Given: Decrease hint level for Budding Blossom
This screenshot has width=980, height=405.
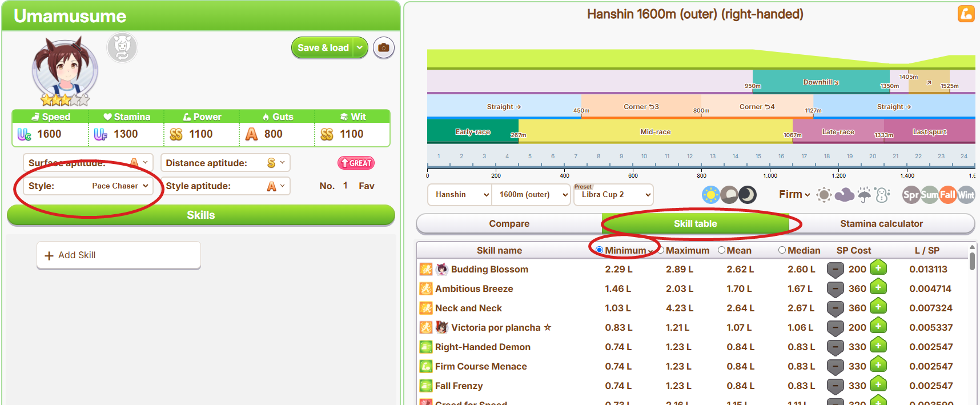Looking at the screenshot, I should (836, 270).
